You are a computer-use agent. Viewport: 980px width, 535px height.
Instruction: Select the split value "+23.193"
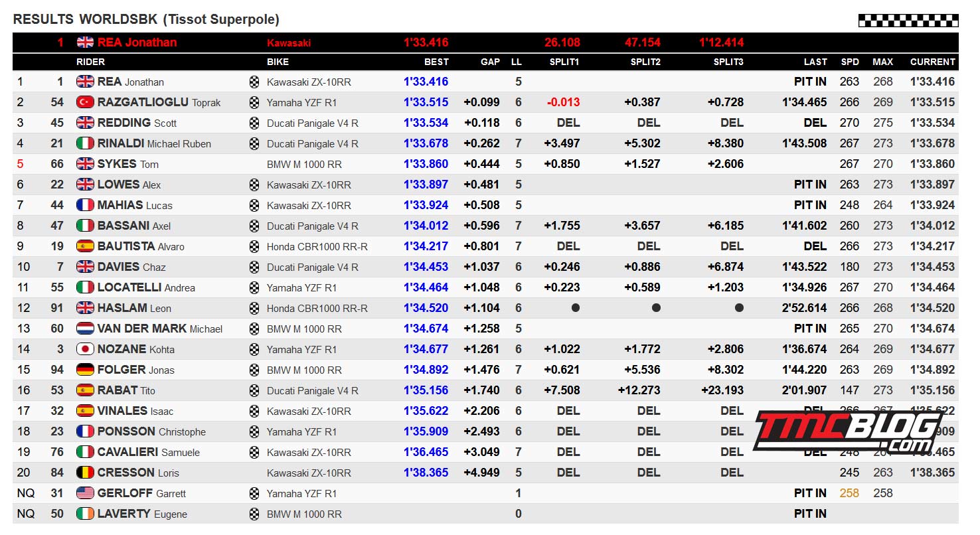pyautogui.click(x=722, y=390)
